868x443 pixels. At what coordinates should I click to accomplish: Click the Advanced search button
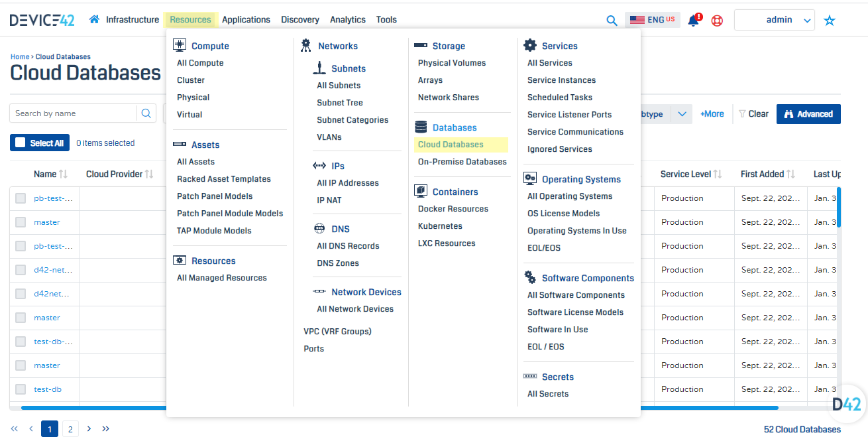click(808, 114)
